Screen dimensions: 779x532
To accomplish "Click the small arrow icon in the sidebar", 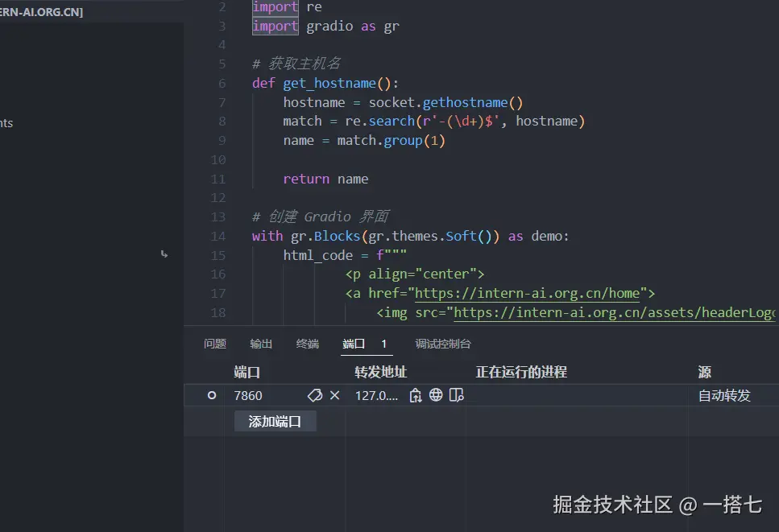I will [164, 254].
